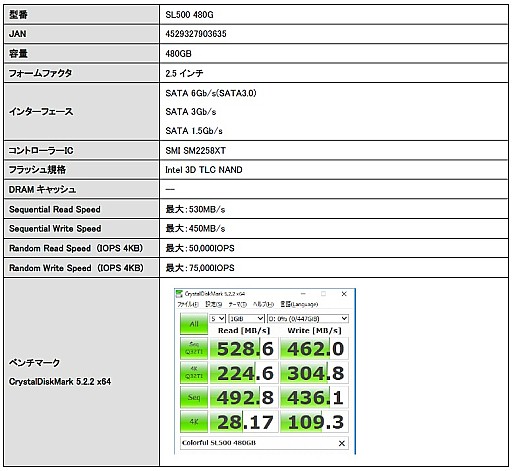Select the 436.1 Seq write result
This screenshot has height=471, width=512.
314,397
